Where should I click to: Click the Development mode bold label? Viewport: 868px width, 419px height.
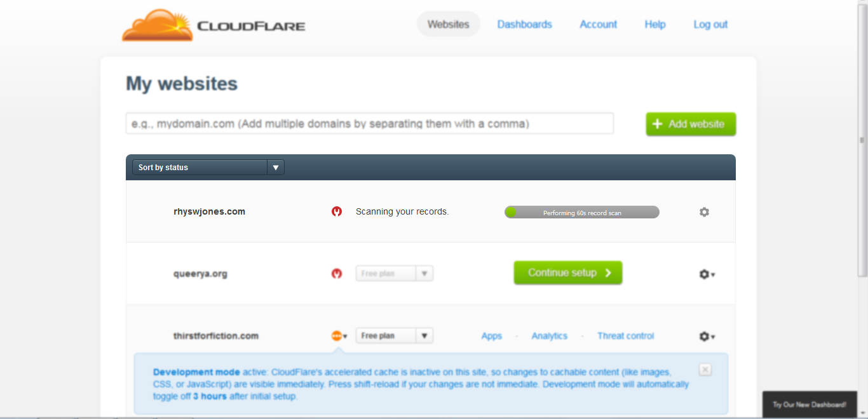pos(196,373)
